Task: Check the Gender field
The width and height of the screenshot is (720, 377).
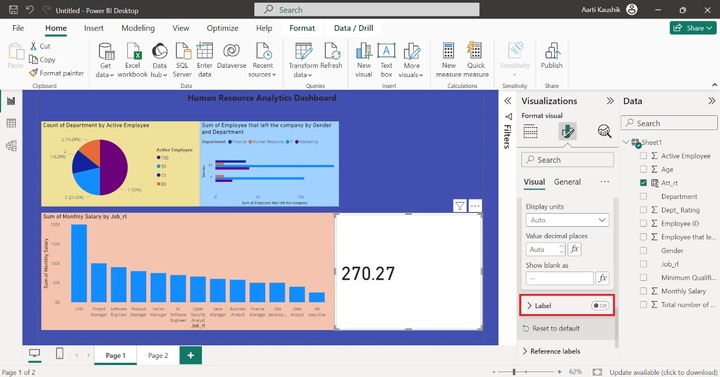Action: tap(643, 250)
